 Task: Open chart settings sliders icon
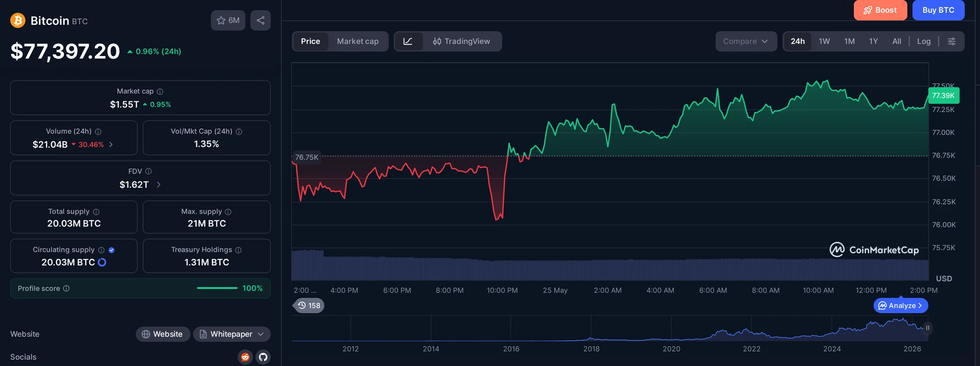[x=951, y=41]
